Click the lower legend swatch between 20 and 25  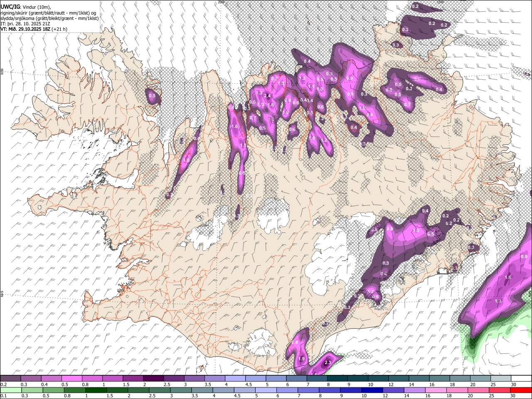[x=479, y=390]
